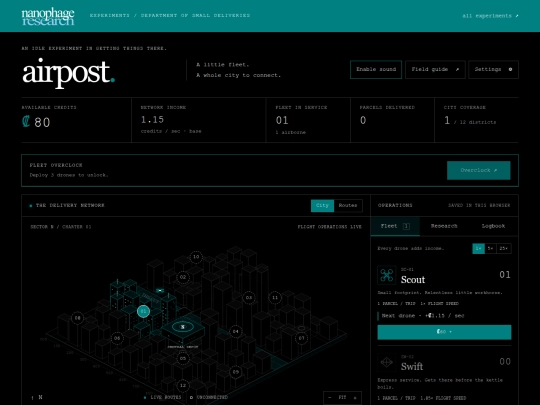Buy a Scout drone for 60 credits
Screen dimensions: 540x405
444,332
